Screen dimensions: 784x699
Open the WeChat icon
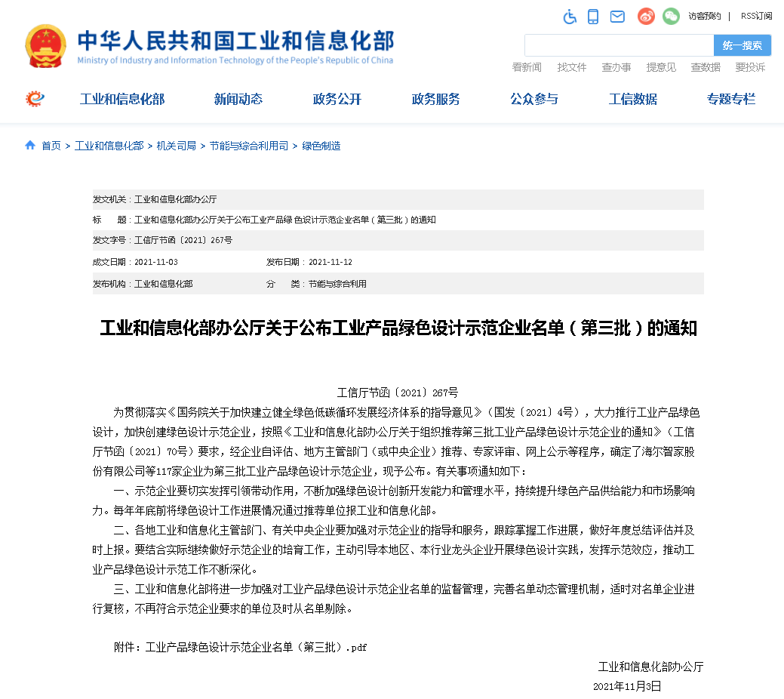[671, 16]
